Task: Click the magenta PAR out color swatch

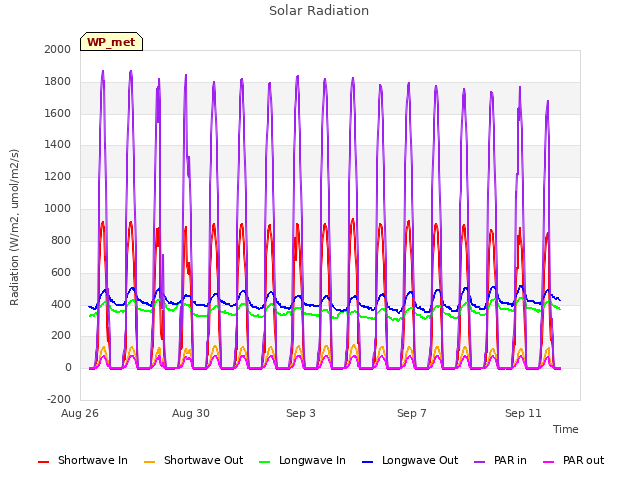Action: pyautogui.click(x=549, y=462)
